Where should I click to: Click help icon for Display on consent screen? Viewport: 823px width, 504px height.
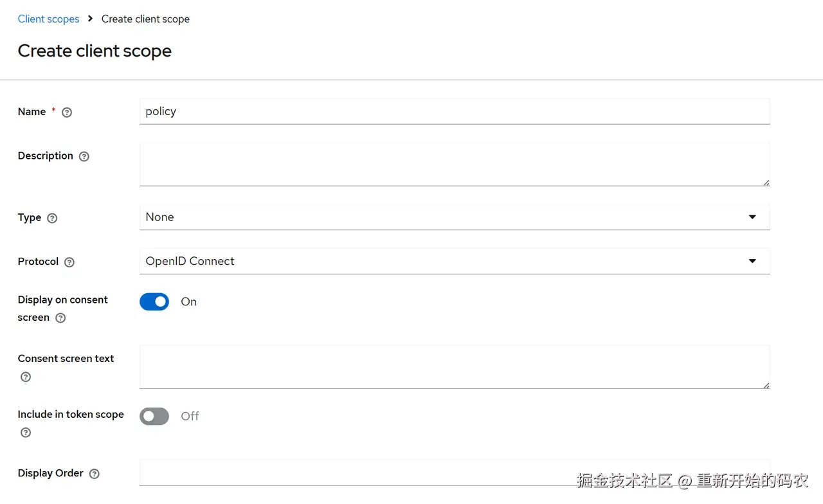pyautogui.click(x=60, y=318)
